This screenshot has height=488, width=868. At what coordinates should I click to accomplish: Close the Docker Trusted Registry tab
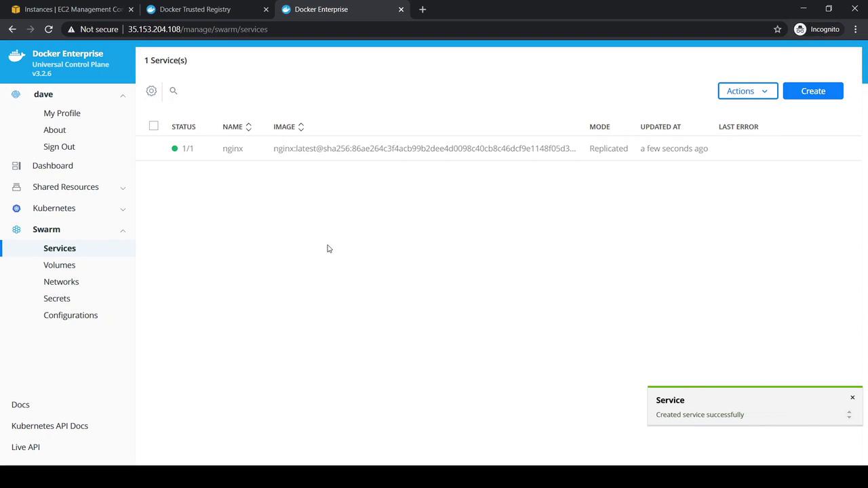(x=266, y=9)
